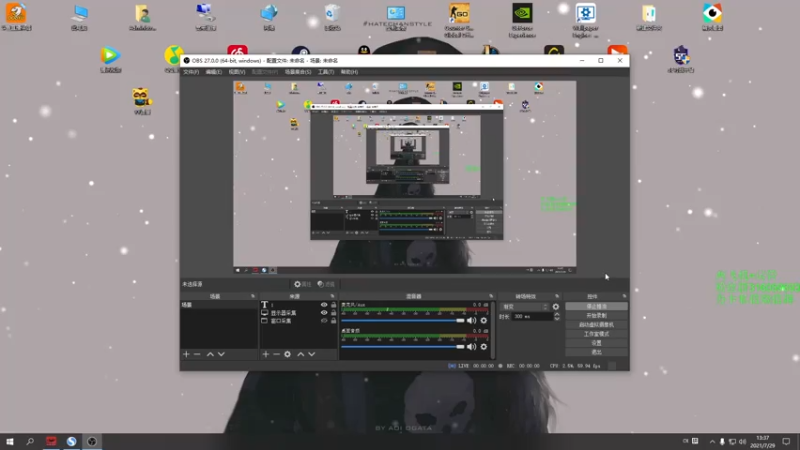Open the Help menu in OBS
800x450 pixels.
(349, 72)
